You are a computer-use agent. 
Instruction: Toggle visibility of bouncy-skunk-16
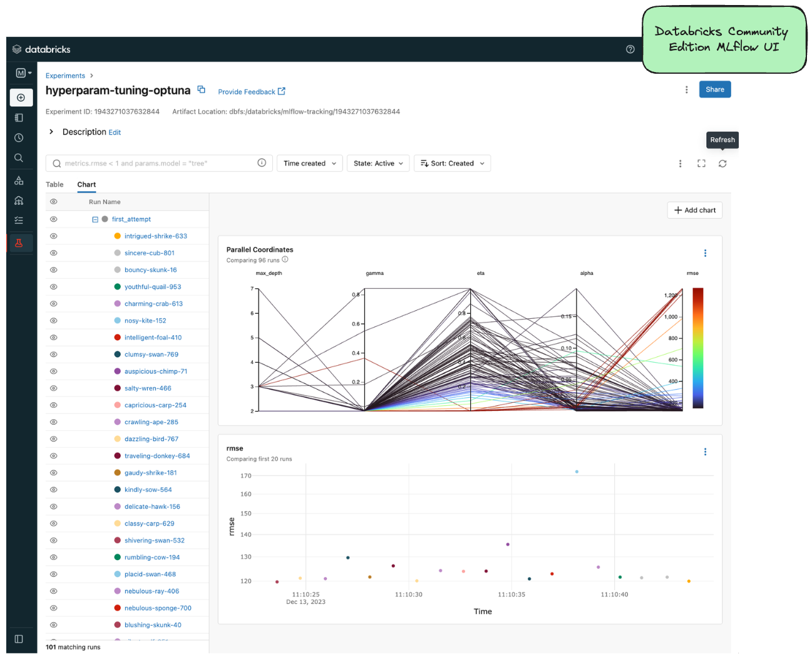pos(54,270)
